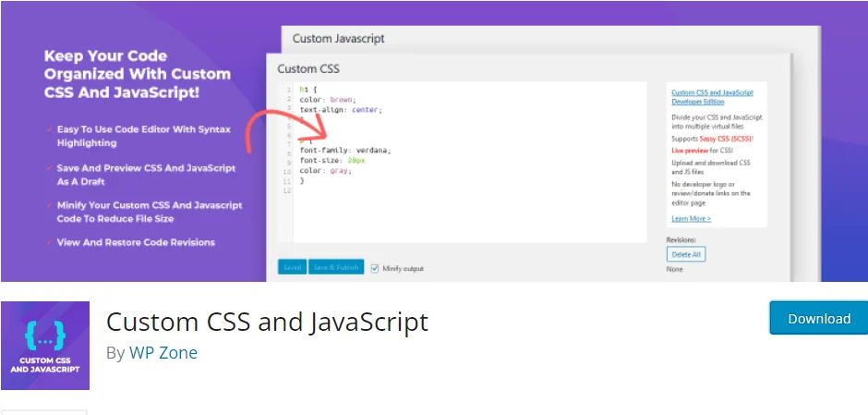Image resolution: width=868 pixels, height=415 pixels.
Task: Click the 'Custom Javascript' panel heading
Action: pyautogui.click(x=338, y=39)
